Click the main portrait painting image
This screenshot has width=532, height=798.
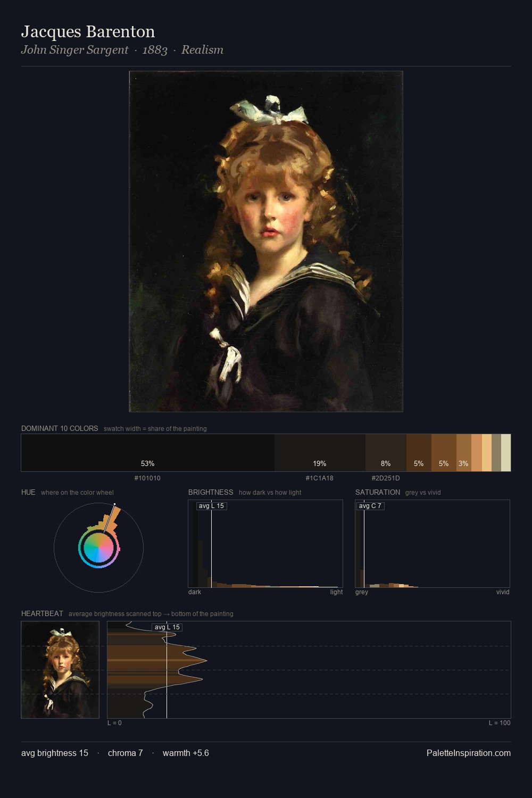coord(266,242)
